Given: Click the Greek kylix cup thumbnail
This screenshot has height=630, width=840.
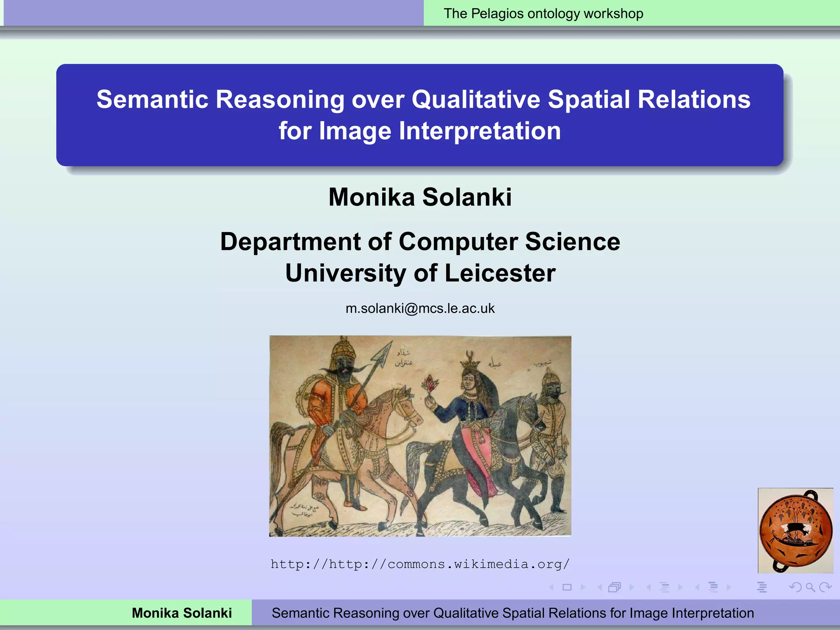Looking at the screenshot, I should [x=795, y=530].
